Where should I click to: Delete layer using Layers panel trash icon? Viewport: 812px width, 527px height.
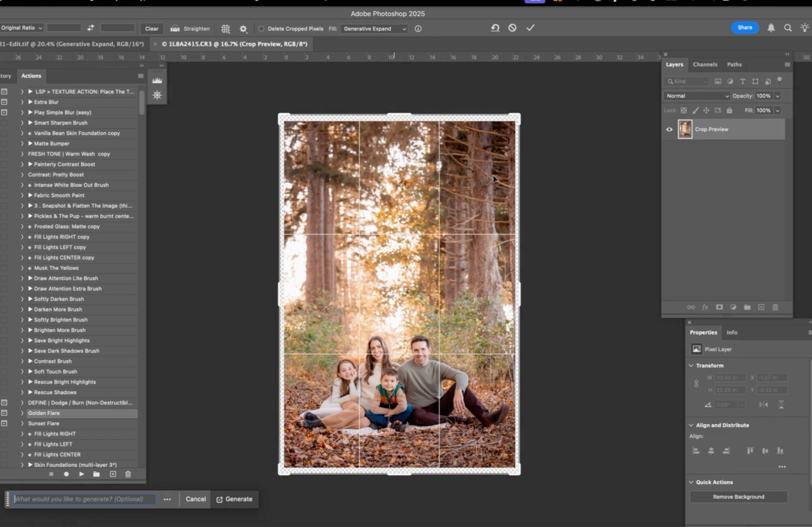click(x=775, y=307)
